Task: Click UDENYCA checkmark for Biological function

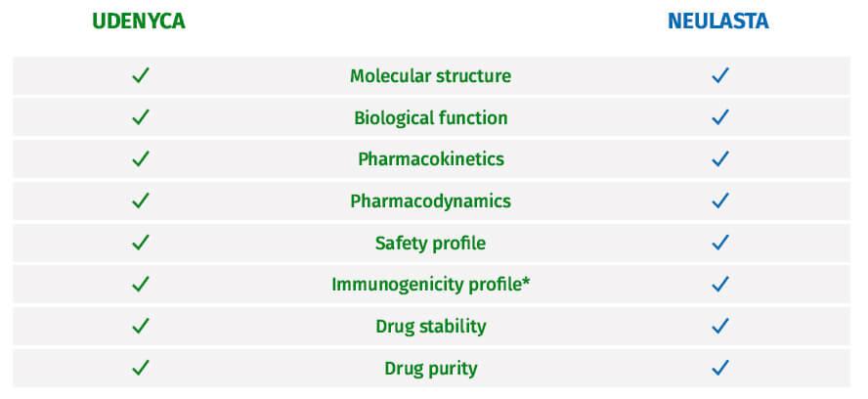Action: pyautogui.click(x=140, y=117)
